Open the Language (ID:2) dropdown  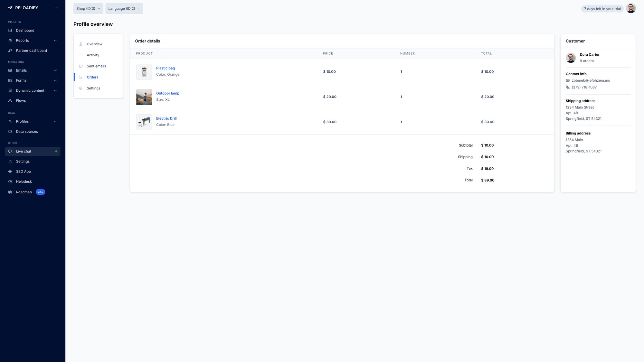pyautogui.click(x=124, y=8)
